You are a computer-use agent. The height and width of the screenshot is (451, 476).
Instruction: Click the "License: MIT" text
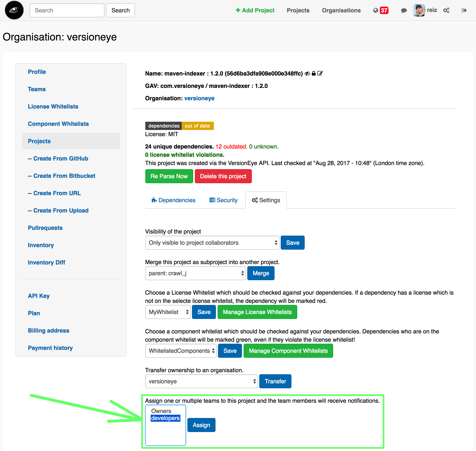pyautogui.click(x=162, y=134)
